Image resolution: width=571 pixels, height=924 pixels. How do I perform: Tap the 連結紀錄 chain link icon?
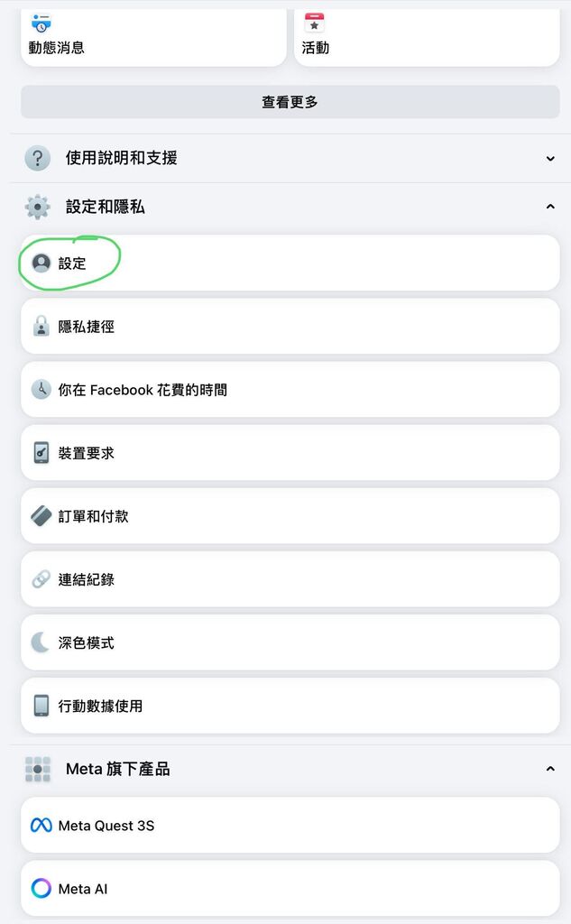point(41,578)
